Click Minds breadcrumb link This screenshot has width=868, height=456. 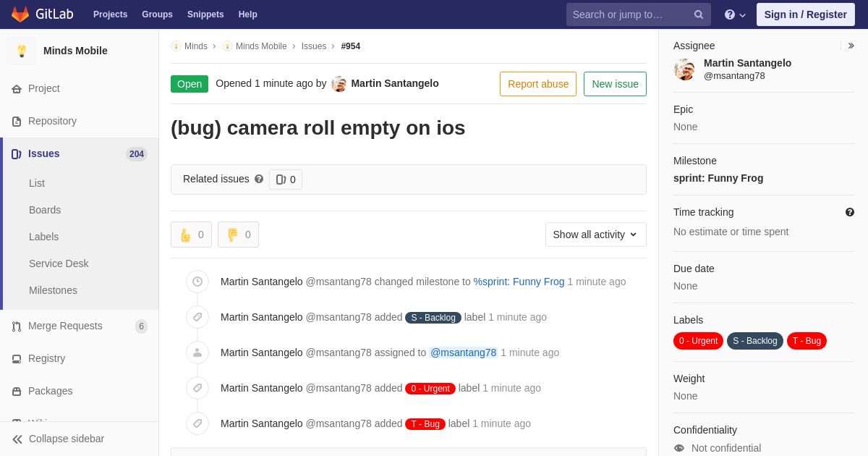tap(196, 46)
